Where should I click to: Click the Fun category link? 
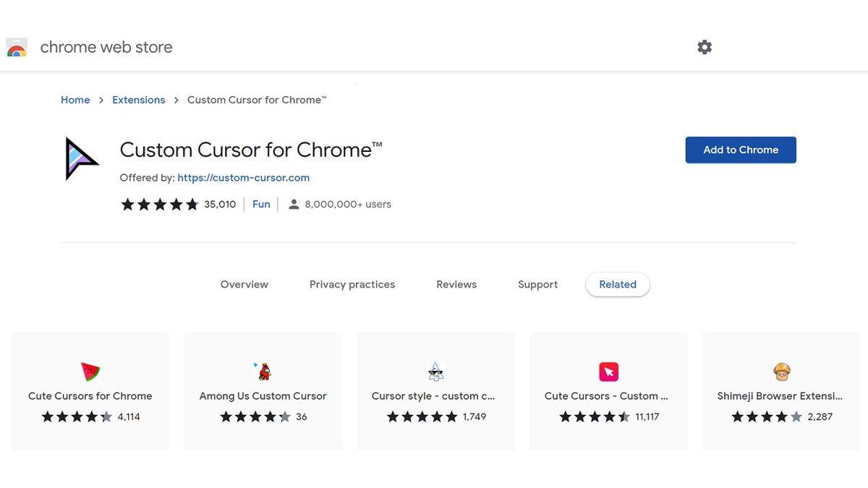pos(261,204)
